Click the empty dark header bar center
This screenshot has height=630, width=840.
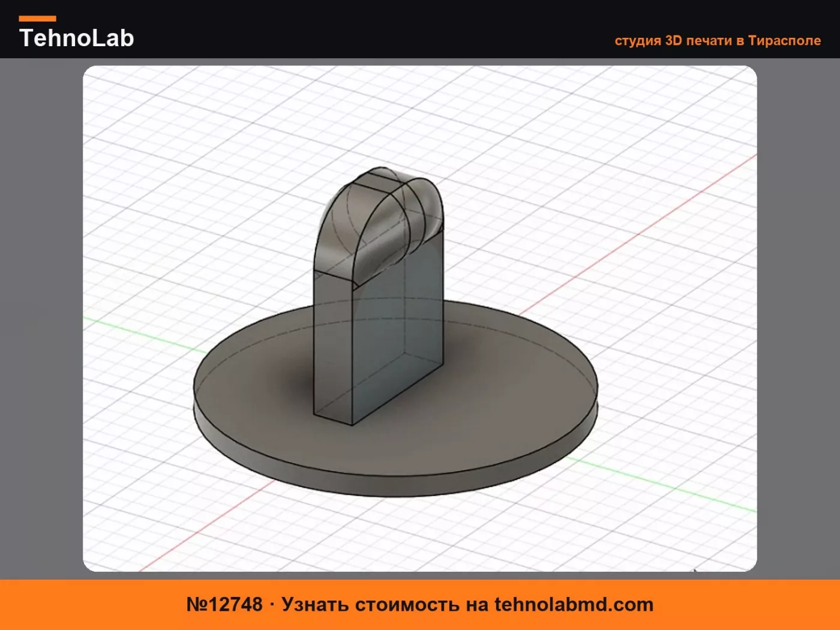[x=372, y=29]
